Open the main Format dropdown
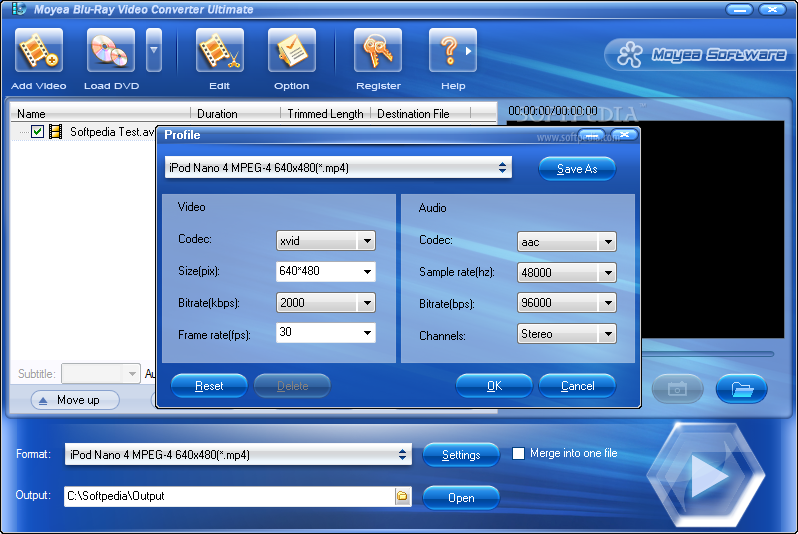Viewport: 798px width, 534px height. tap(238, 455)
